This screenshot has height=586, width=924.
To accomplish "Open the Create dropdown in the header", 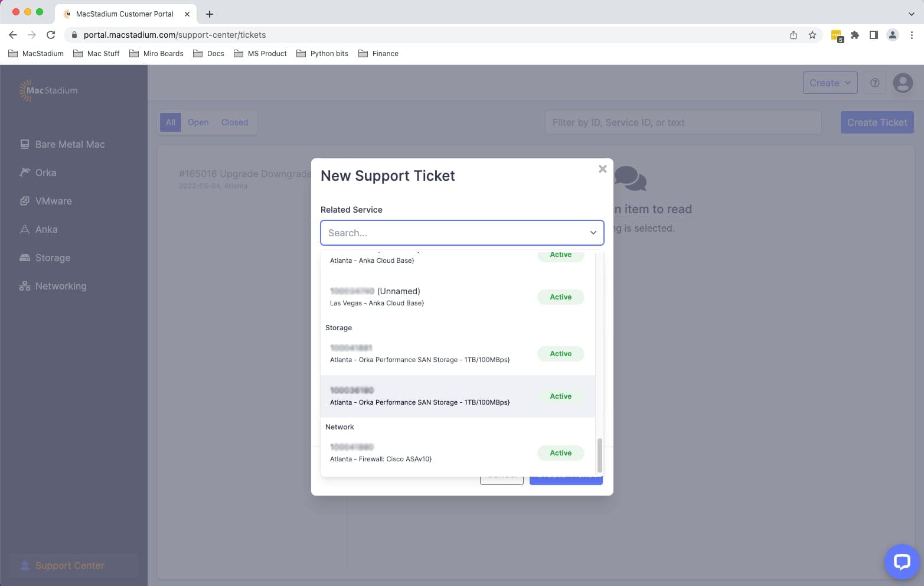I will pos(830,83).
